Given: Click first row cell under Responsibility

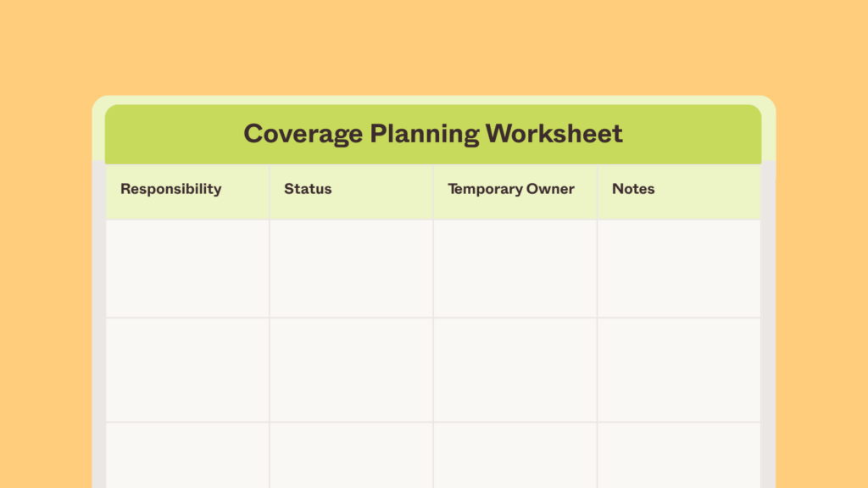Looking at the screenshot, I should pos(187,269).
